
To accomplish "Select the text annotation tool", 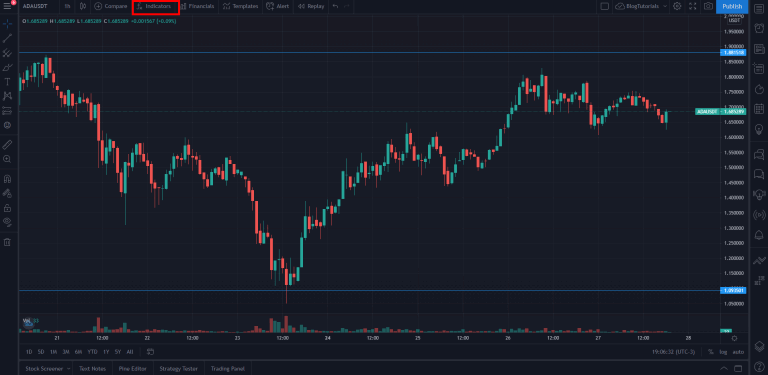I will point(7,82).
